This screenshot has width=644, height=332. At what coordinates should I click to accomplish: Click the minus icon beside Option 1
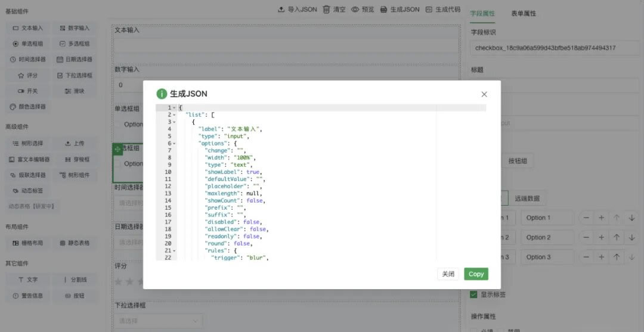pos(587,218)
